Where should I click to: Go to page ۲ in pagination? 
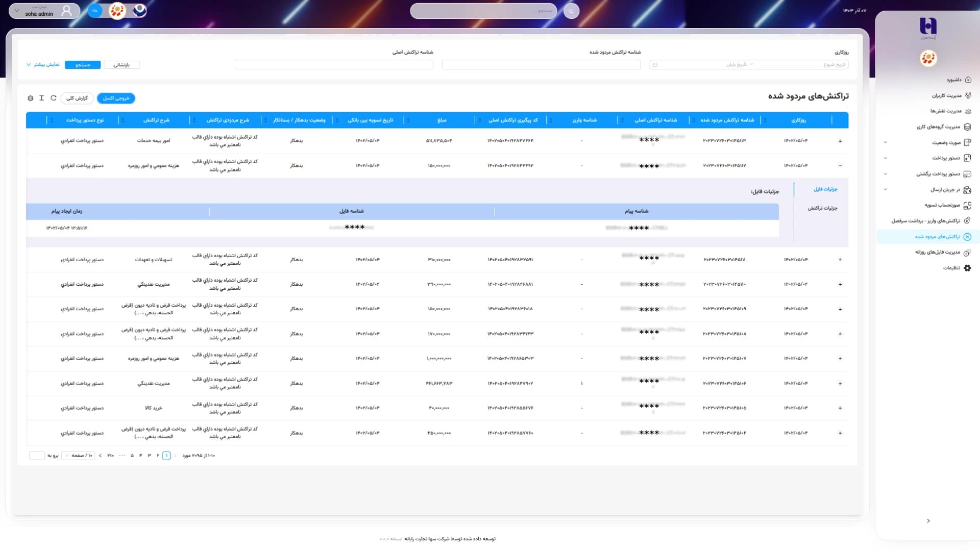[158, 456]
